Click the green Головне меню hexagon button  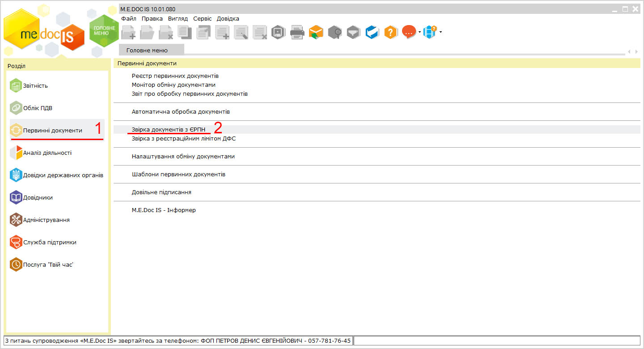[104, 30]
